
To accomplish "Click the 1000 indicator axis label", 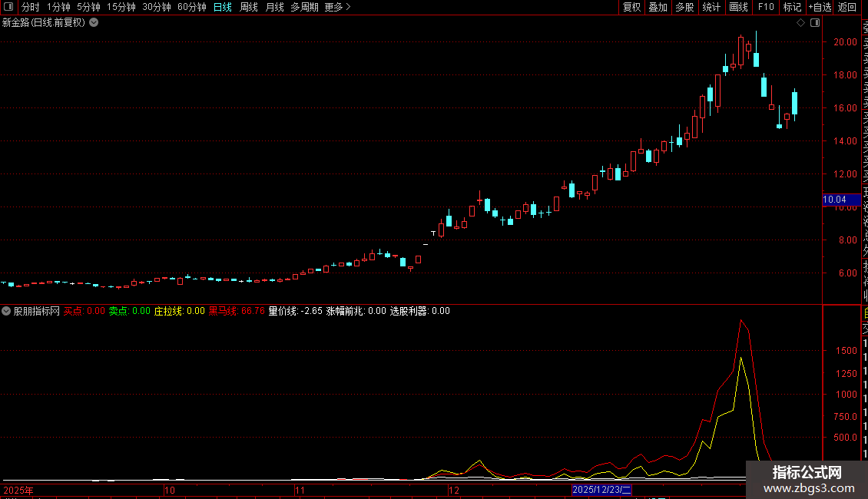I will point(846,395).
